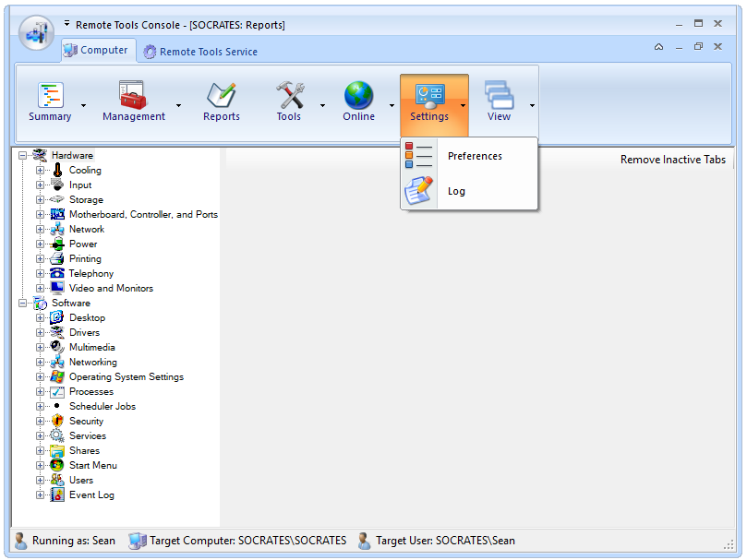The image size is (747, 560).
Task: Choose Preferences from the Settings menu
Action: click(x=470, y=156)
